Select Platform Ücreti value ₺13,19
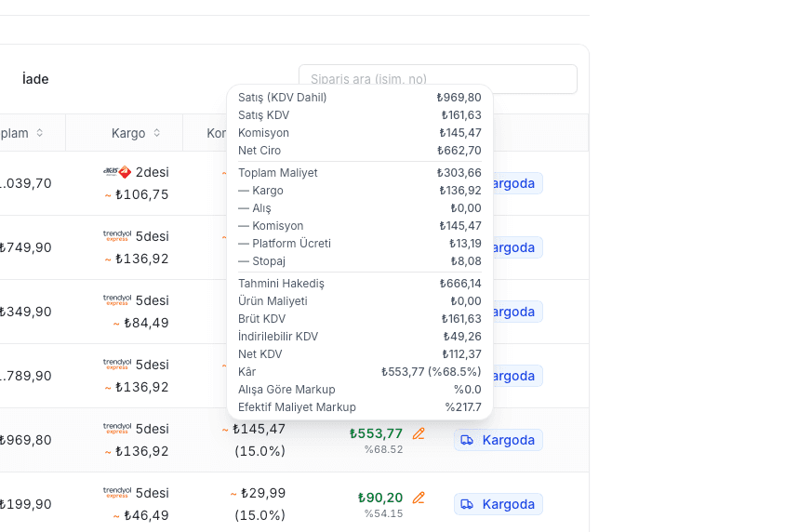 tap(465, 244)
